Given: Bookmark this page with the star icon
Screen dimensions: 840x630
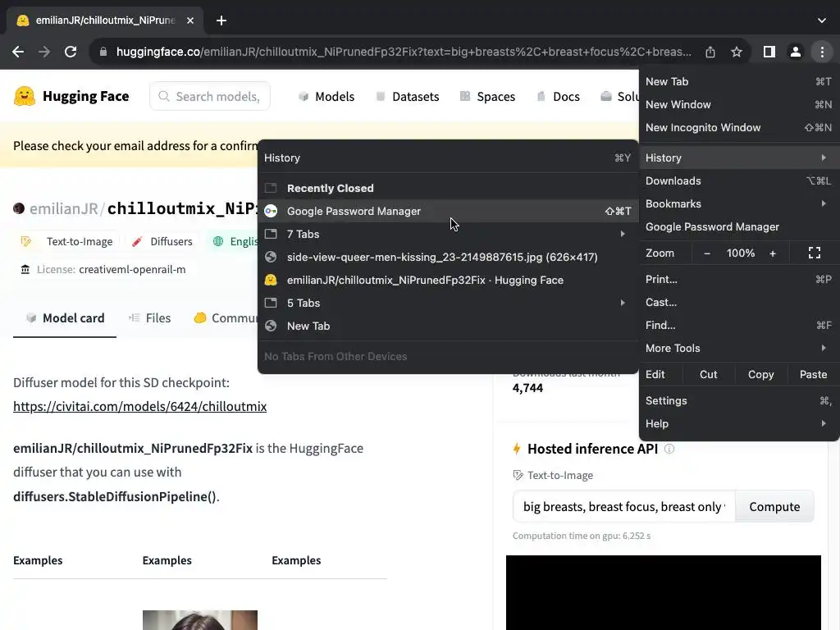Looking at the screenshot, I should [737, 52].
